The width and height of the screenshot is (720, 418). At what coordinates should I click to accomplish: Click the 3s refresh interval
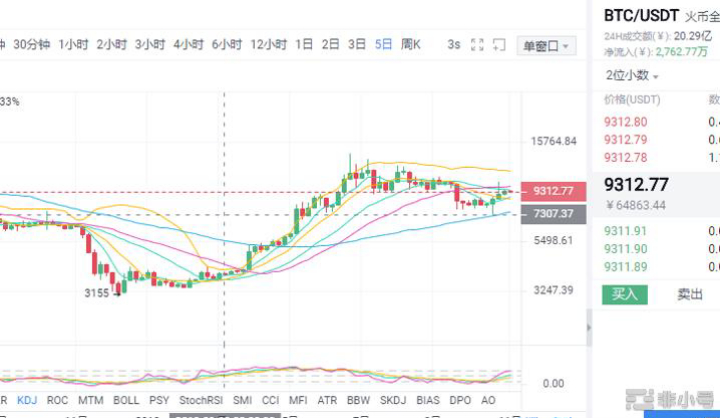[454, 45]
